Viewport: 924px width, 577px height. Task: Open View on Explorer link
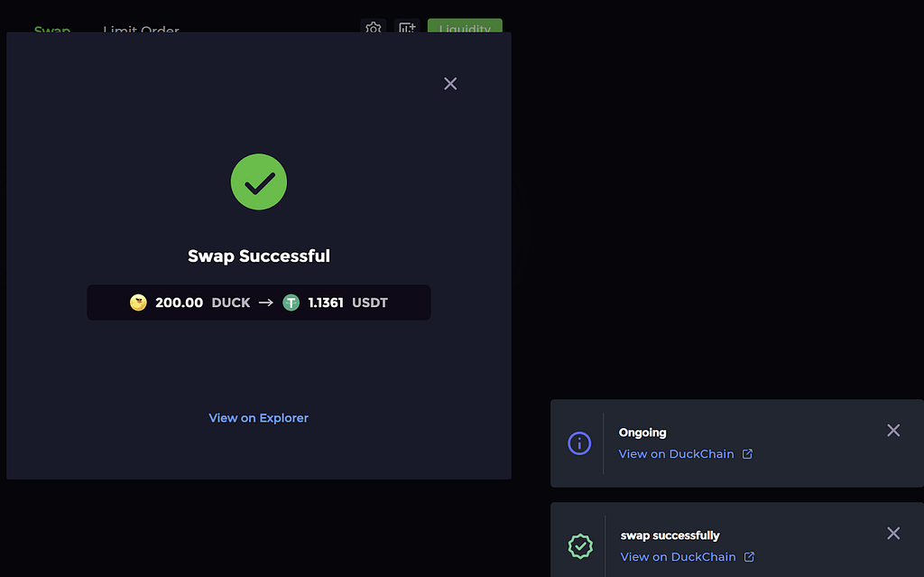click(x=259, y=418)
